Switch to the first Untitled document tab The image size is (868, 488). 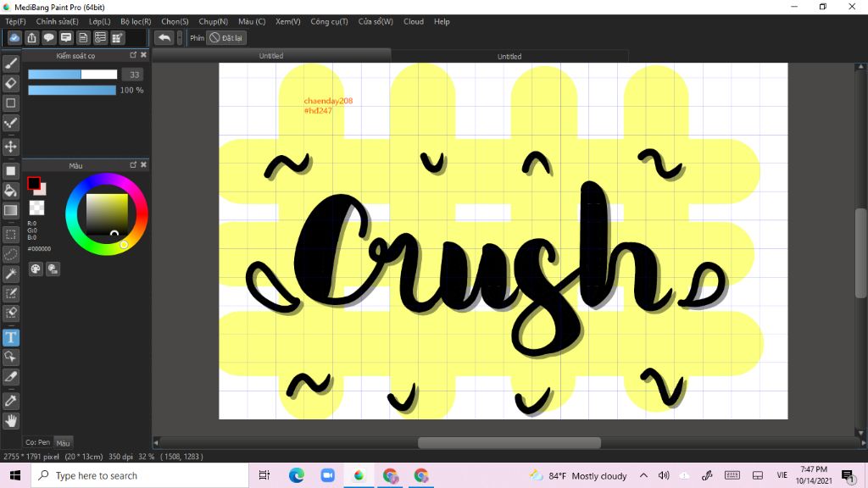pyautogui.click(x=271, y=55)
